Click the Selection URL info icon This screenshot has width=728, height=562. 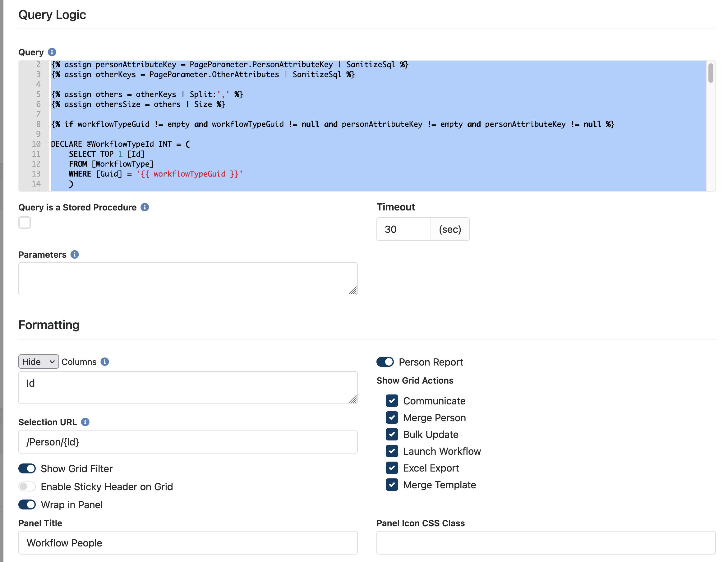[x=85, y=422]
